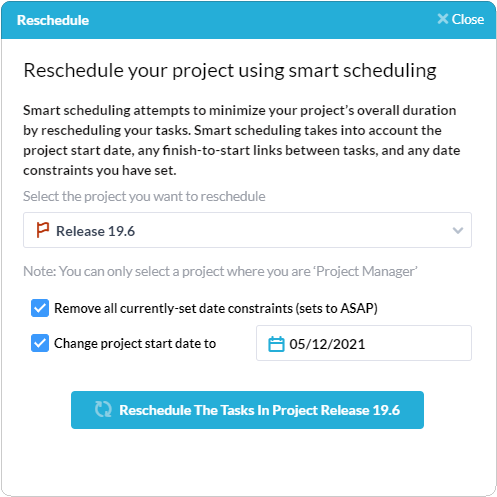Click the empty area inside the date input box
Viewport: 497px width, 497px height.
(x=417, y=343)
